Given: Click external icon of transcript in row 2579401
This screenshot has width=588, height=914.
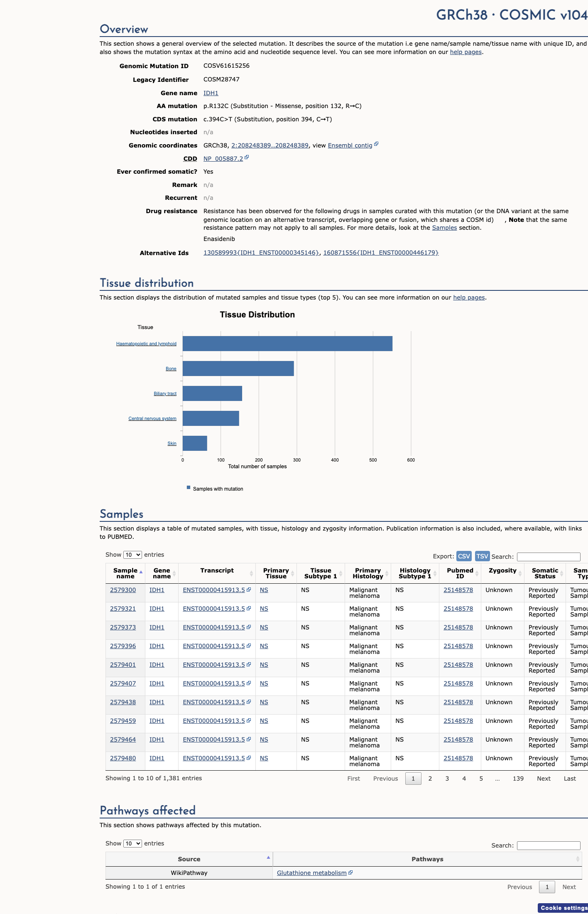Looking at the screenshot, I should click(x=249, y=664).
